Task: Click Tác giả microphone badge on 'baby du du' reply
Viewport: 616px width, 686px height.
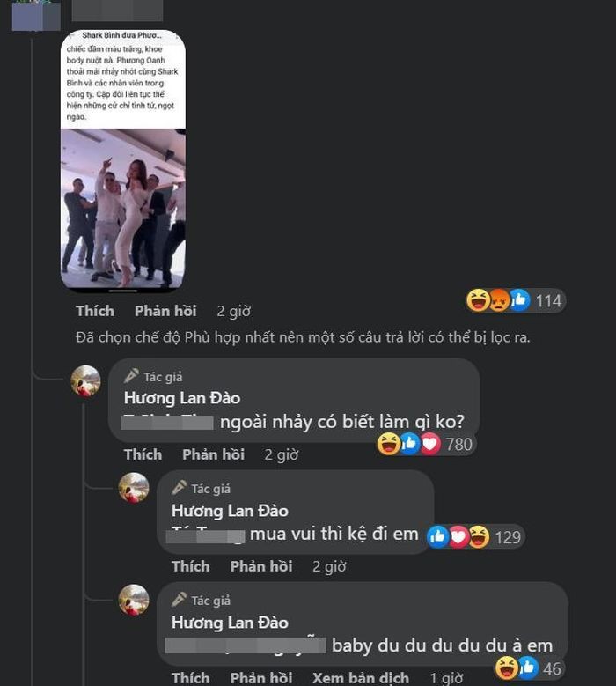Action: [x=179, y=600]
